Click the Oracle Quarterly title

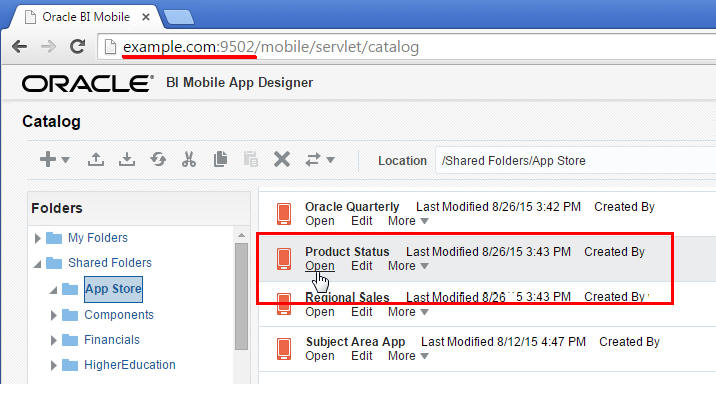coord(352,207)
